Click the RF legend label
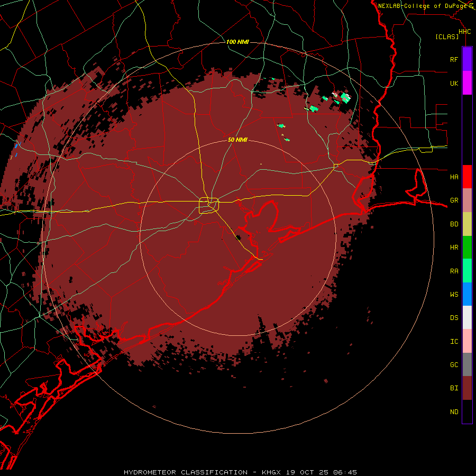 454,60
